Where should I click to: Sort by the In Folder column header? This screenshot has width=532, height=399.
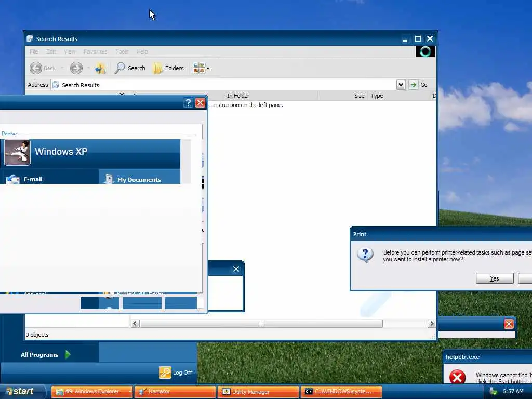(x=271, y=96)
